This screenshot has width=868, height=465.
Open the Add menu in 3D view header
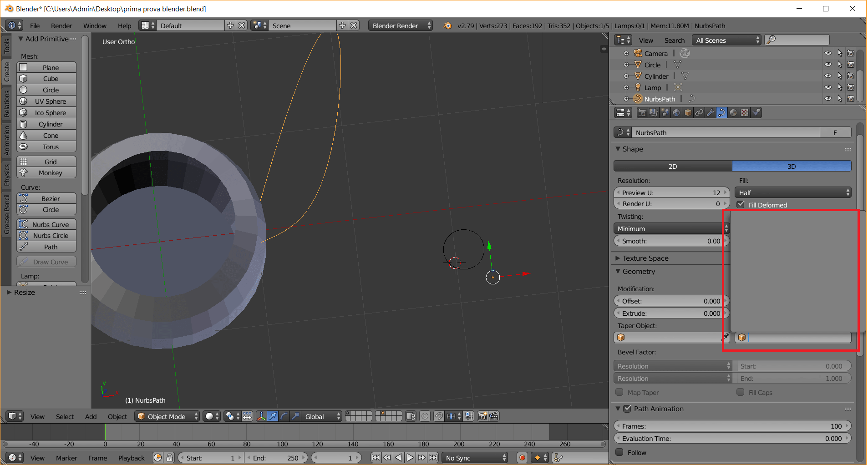91,416
